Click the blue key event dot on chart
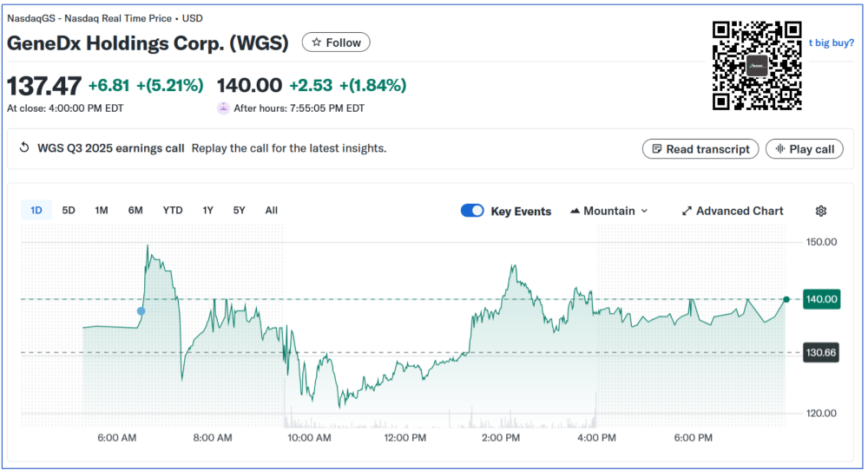Image resolution: width=868 pixels, height=470 pixels. pyautogui.click(x=141, y=311)
